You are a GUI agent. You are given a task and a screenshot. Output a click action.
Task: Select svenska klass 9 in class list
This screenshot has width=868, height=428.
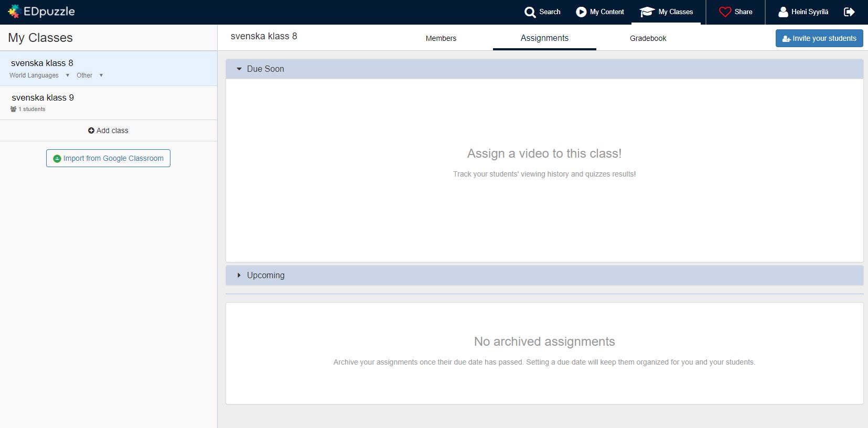pos(43,98)
